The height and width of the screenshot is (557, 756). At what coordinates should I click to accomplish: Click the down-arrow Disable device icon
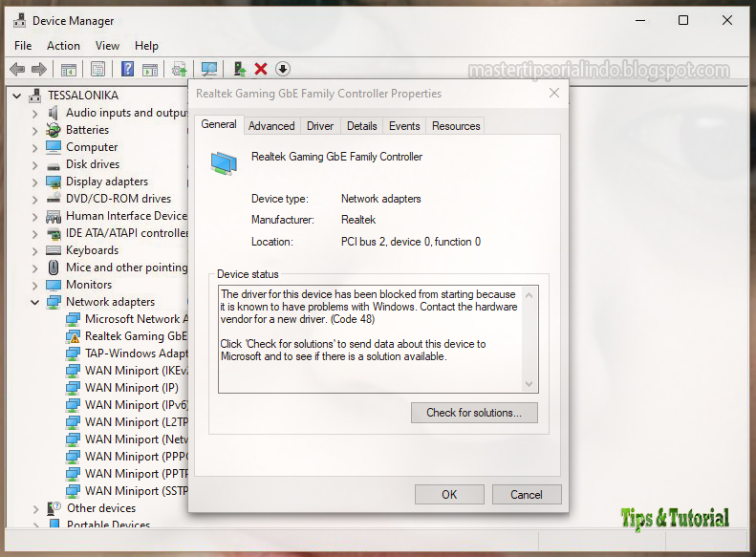283,69
